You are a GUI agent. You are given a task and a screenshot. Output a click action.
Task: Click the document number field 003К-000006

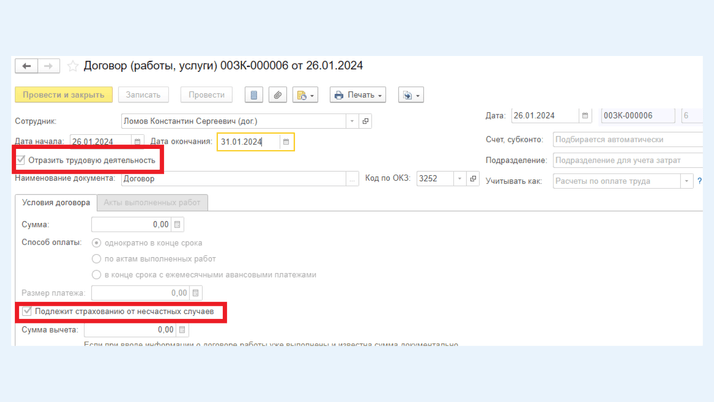638,116
